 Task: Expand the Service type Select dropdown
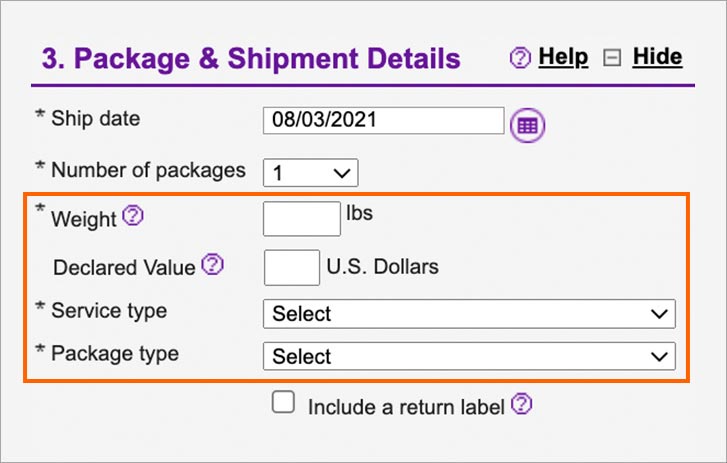click(469, 314)
